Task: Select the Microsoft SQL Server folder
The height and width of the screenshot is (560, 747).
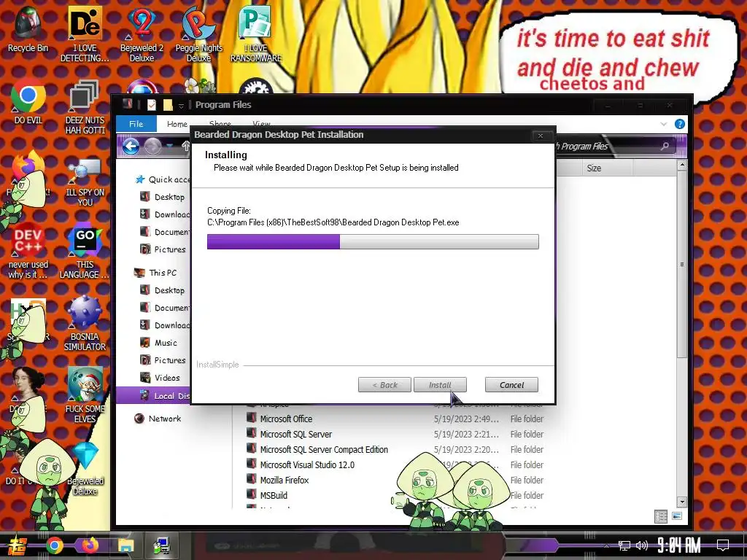Action: pyautogui.click(x=296, y=435)
